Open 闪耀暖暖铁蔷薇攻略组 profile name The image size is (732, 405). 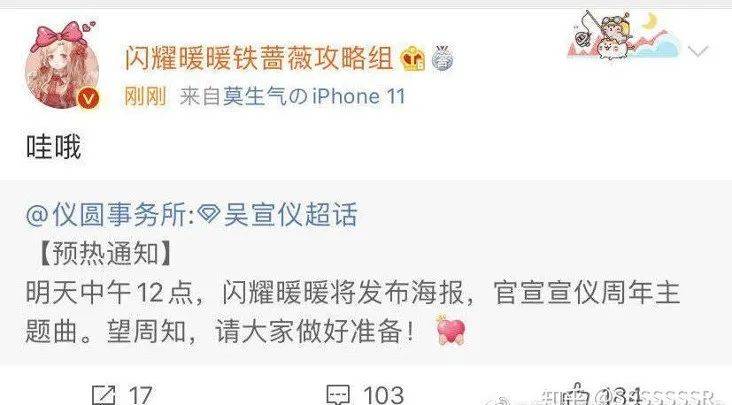click(259, 59)
